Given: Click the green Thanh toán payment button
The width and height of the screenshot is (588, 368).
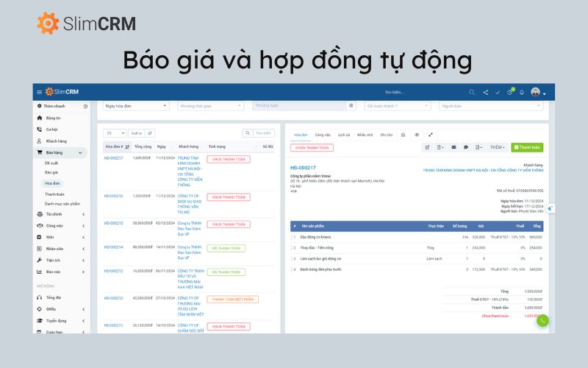Looking at the screenshot, I should pyautogui.click(x=527, y=148).
